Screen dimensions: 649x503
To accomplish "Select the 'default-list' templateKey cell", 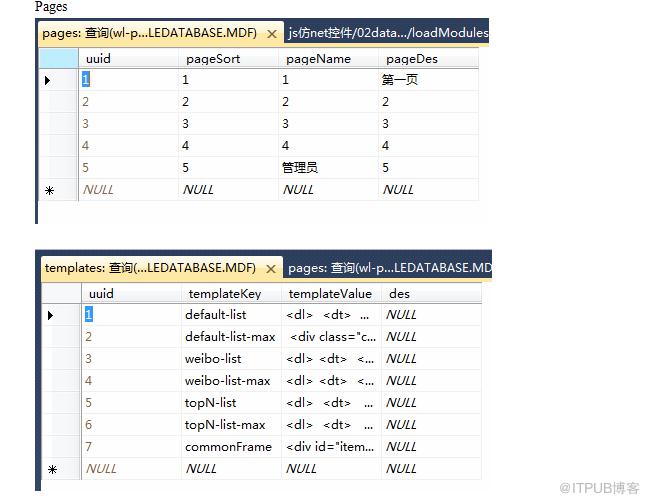I will [x=231, y=315].
